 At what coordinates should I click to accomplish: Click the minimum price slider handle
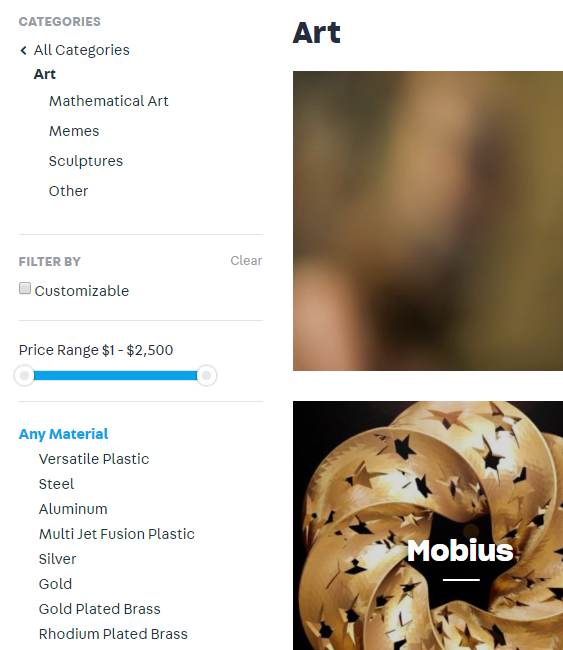click(24, 376)
